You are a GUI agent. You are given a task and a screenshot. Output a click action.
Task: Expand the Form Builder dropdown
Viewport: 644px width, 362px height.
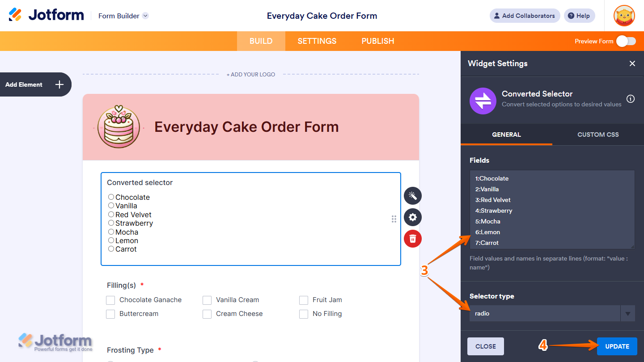pyautogui.click(x=145, y=16)
